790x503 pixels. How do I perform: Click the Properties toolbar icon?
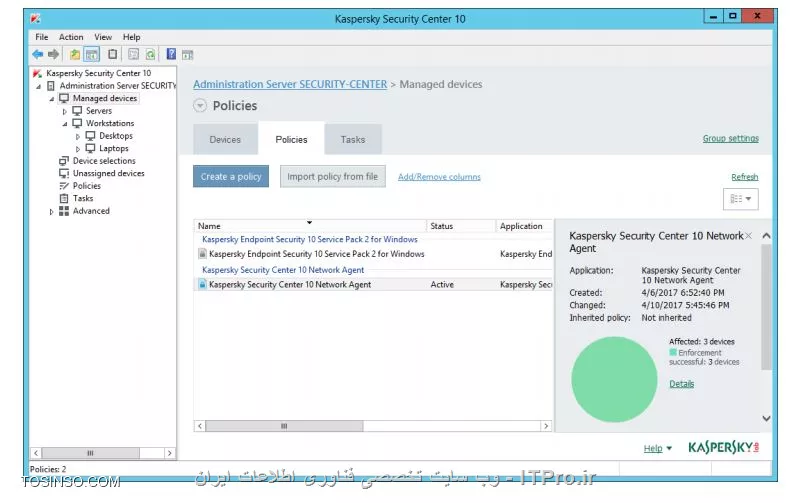click(x=134, y=54)
